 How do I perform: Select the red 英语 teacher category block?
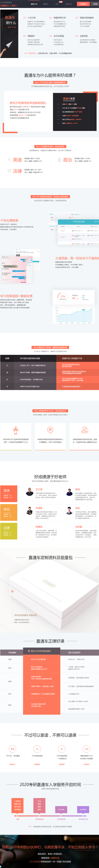[x=8, y=494]
